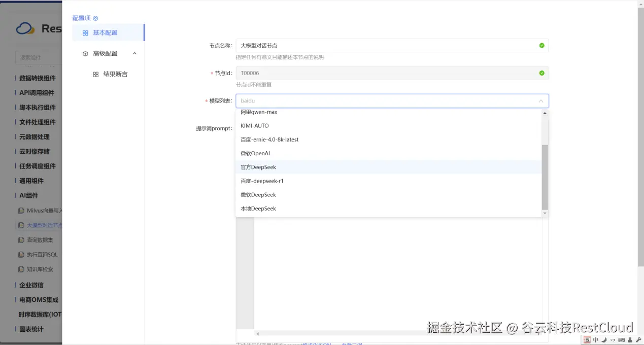Open the 模型列表 select box
Image resolution: width=644 pixels, height=345 pixels.
pos(392,101)
